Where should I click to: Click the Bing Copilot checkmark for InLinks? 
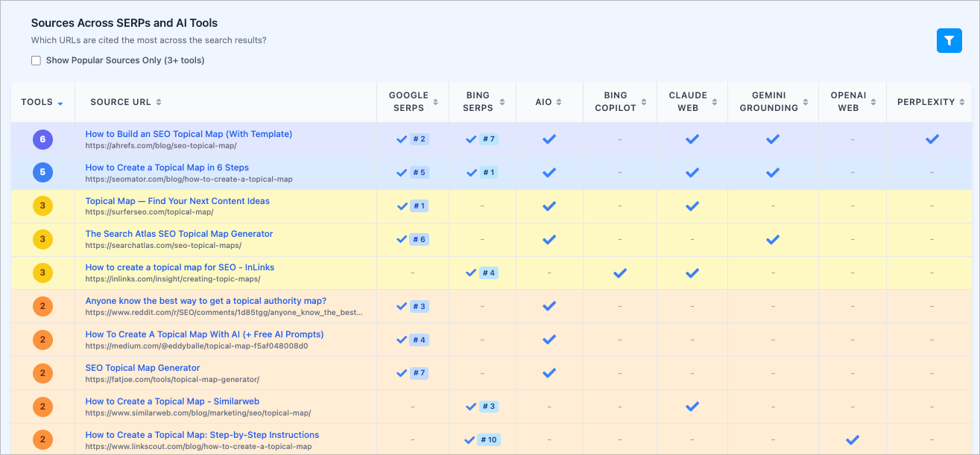(x=619, y=273)
